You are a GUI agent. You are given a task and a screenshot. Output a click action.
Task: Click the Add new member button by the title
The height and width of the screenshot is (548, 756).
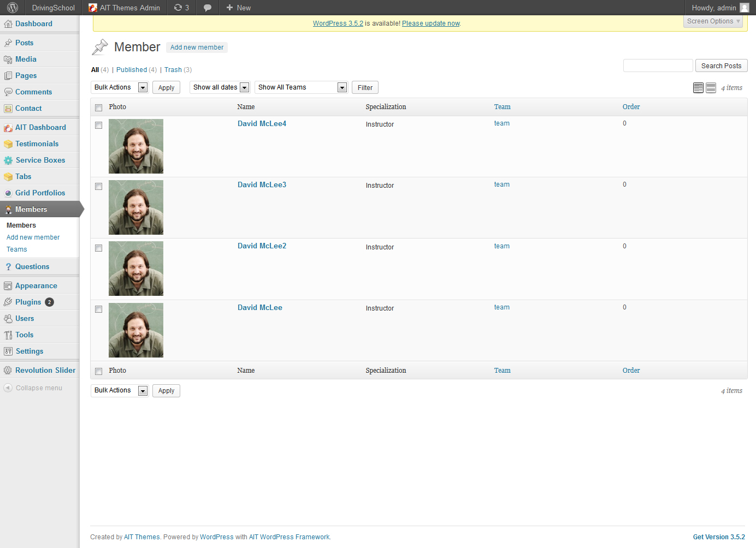tap(197, 47)
